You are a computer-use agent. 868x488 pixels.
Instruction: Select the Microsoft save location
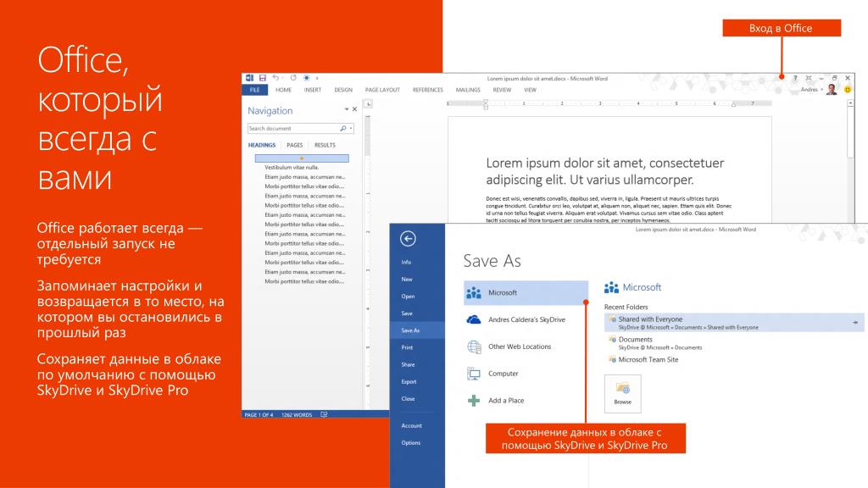coord(526,292)
